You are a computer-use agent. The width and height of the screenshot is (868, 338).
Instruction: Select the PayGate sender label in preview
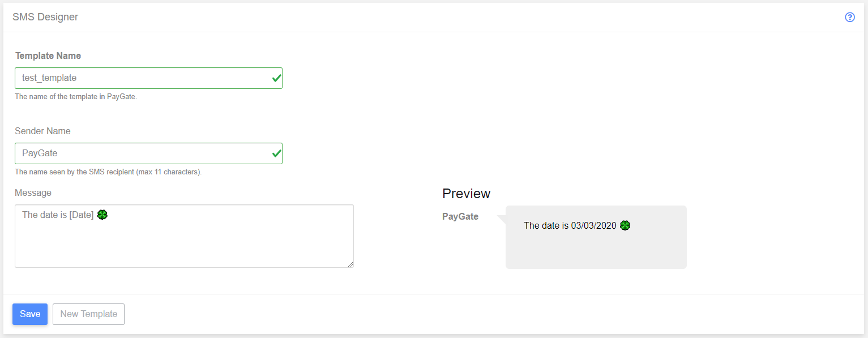tap(460, 216)
